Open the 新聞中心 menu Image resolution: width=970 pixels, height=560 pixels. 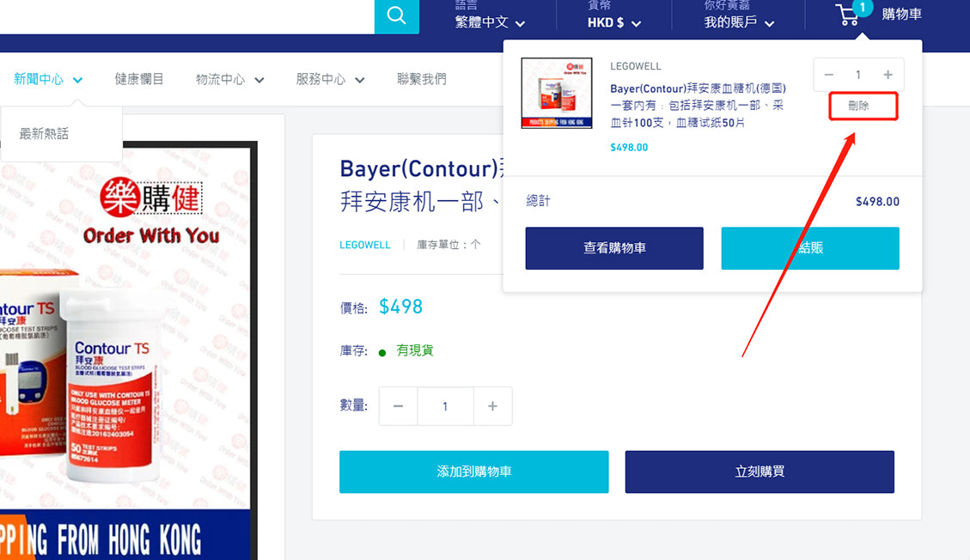[48, 79]
